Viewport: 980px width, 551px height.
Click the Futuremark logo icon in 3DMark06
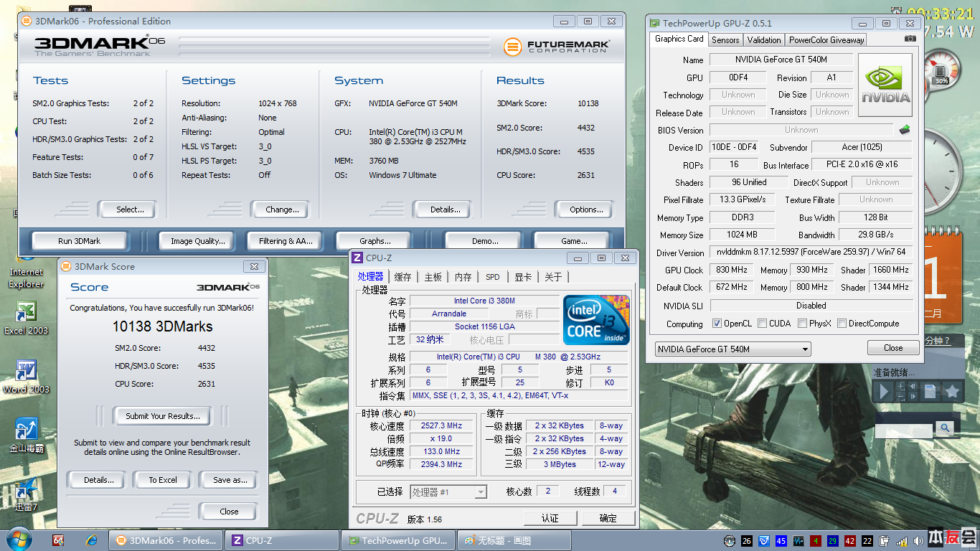point(512,47)
